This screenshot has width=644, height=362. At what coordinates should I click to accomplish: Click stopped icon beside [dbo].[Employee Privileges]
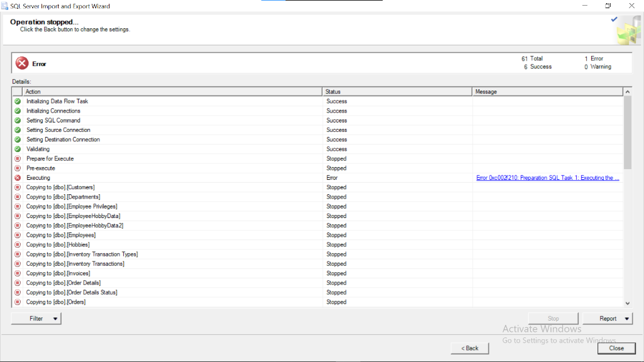point(18,206)
